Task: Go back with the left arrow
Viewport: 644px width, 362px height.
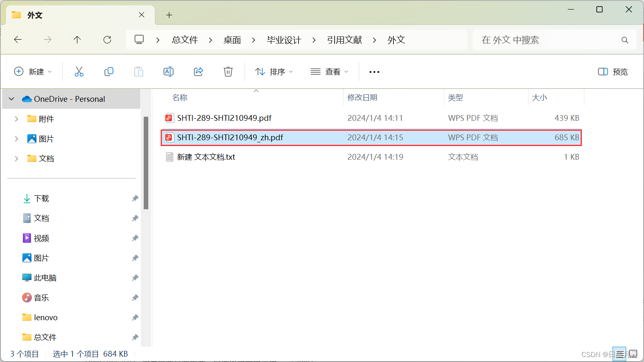Action: [x=18, y=40]
